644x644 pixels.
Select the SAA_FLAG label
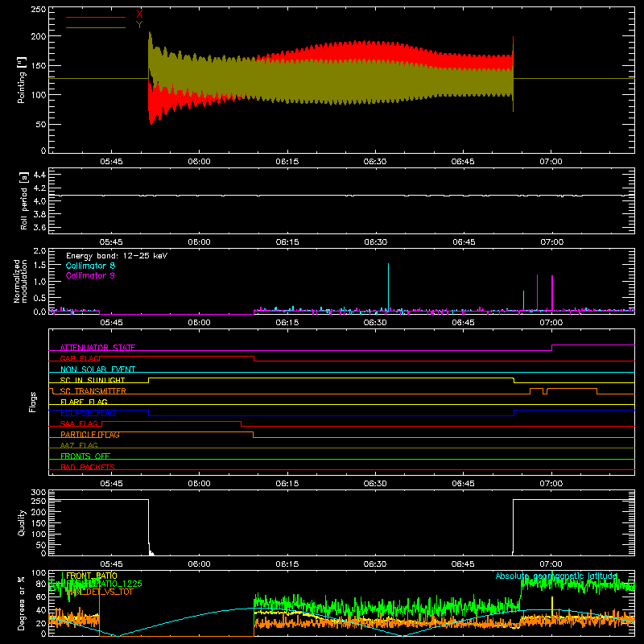click(79, 423)
